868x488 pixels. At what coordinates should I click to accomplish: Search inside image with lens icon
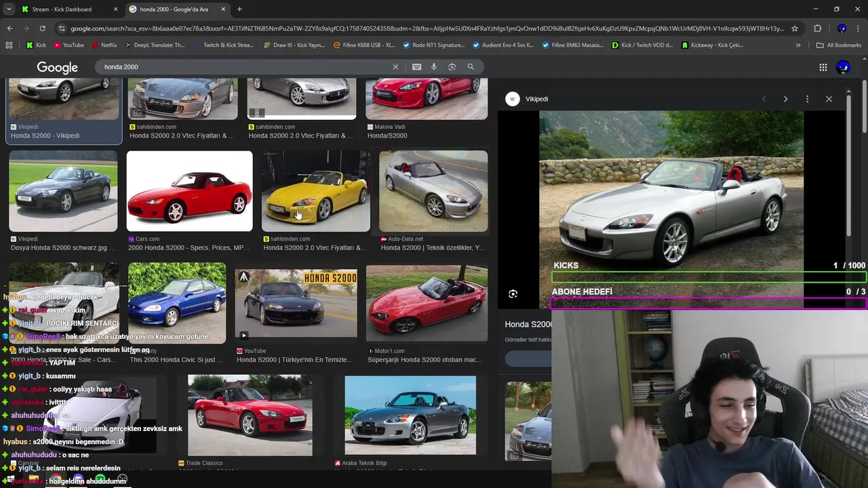pos(513,293)
